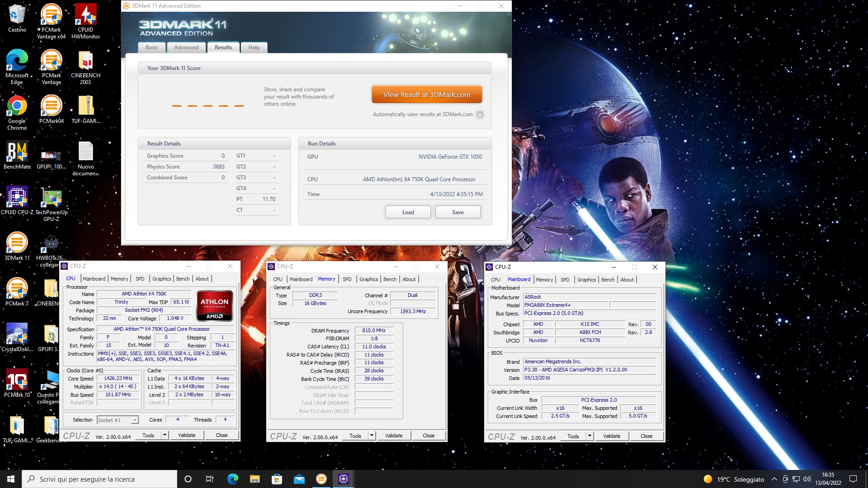Image resolution: width=868 pixels, height=488 pixels.
Task: Expand Socket #1 selection dropdown in CPU-Z
Action: coord(134,420)
